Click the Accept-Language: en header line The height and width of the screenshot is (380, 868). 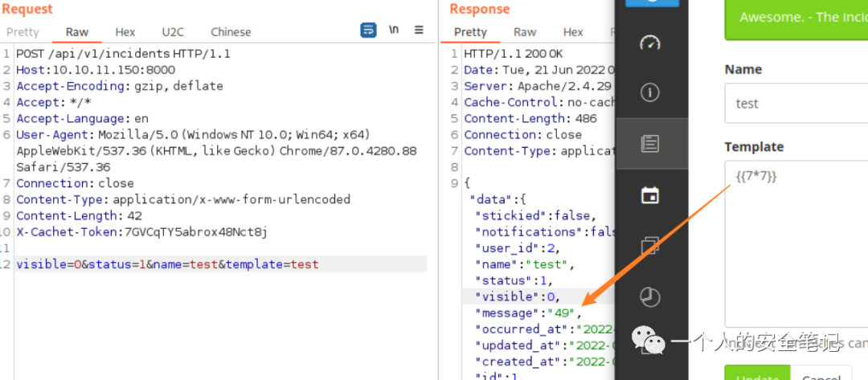pyautogui.click(x=83, y=118)
